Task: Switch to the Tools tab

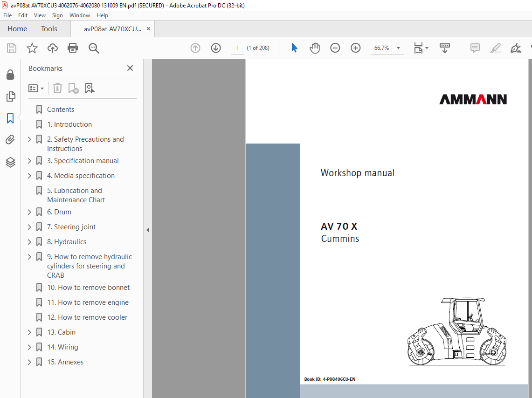Action: [x=49, y=29]
